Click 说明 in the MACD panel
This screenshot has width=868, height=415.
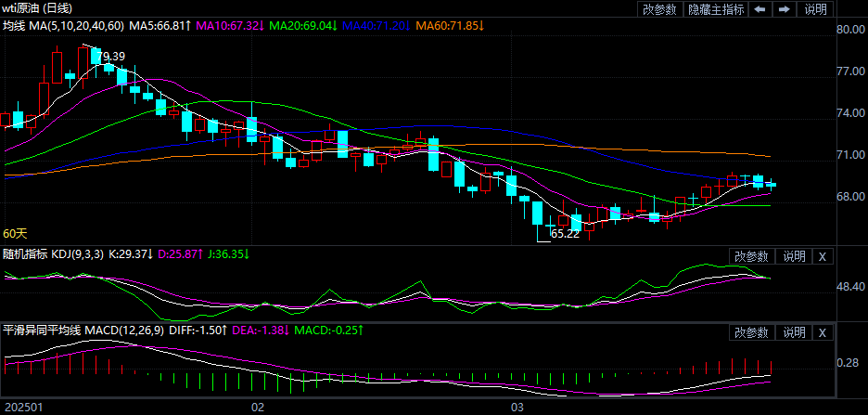click(x=795, y=332)
